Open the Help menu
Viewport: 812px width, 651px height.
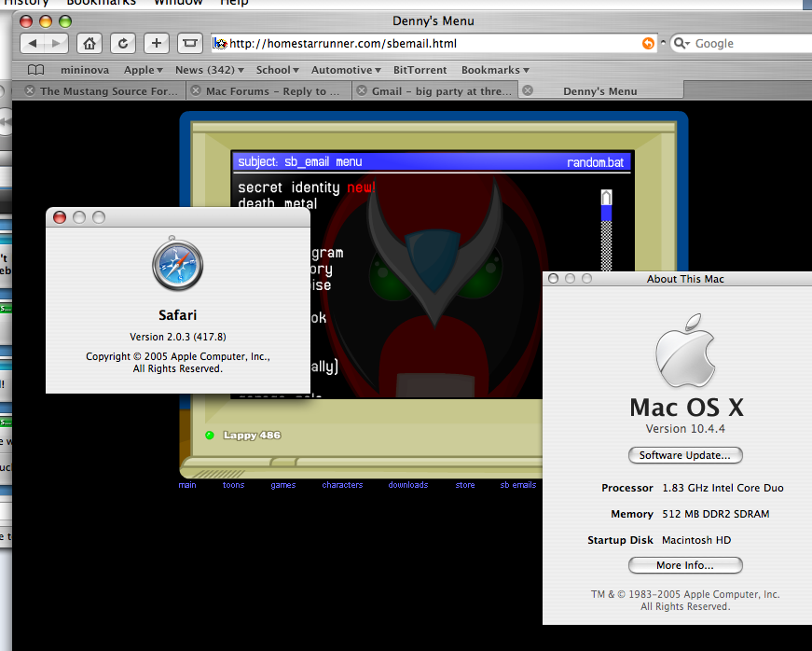click(x=234, y=3)
